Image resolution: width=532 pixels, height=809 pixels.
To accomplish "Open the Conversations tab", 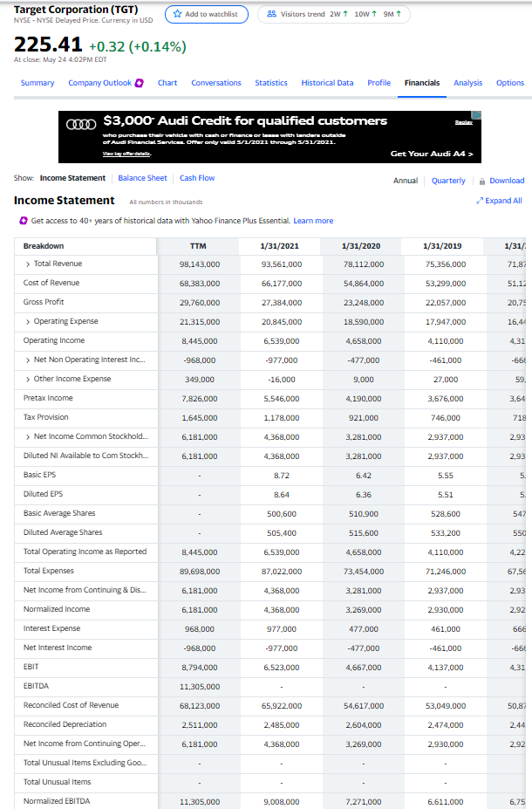I will click(216, 83).
